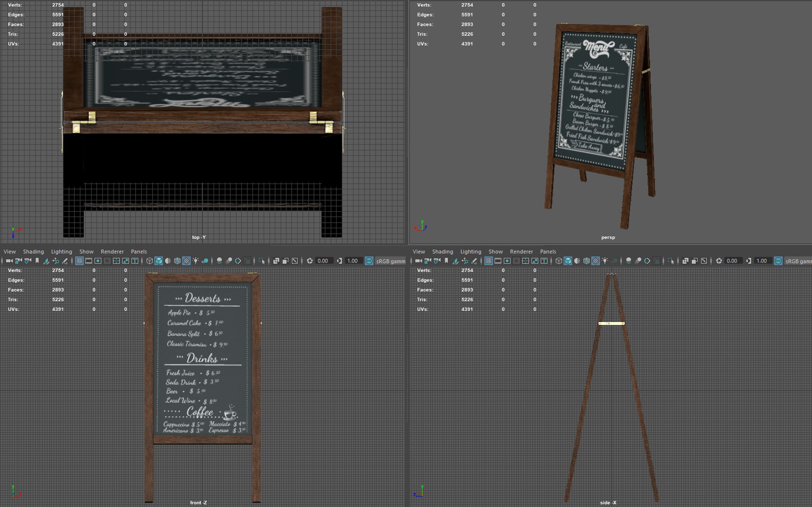Toggle Lock Camera in front view toolbar
This screenshot has width=812, height=507.
[x=18, y=261]
